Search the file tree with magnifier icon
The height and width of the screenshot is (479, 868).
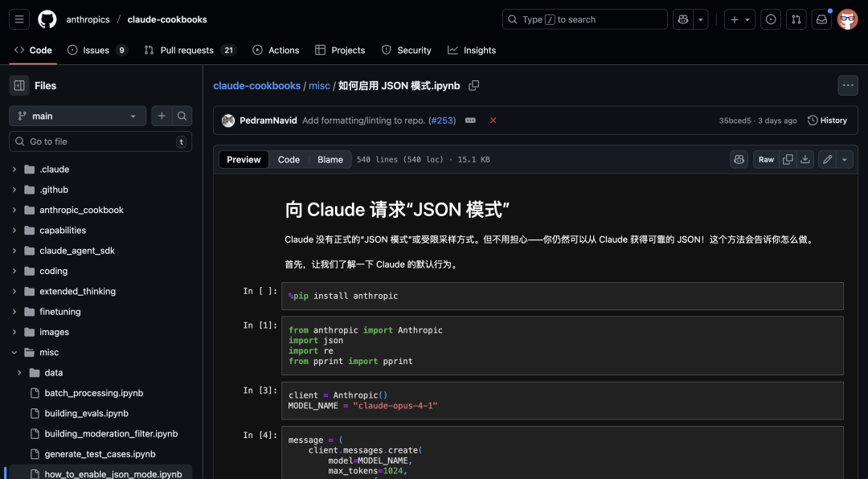[182, 116]
